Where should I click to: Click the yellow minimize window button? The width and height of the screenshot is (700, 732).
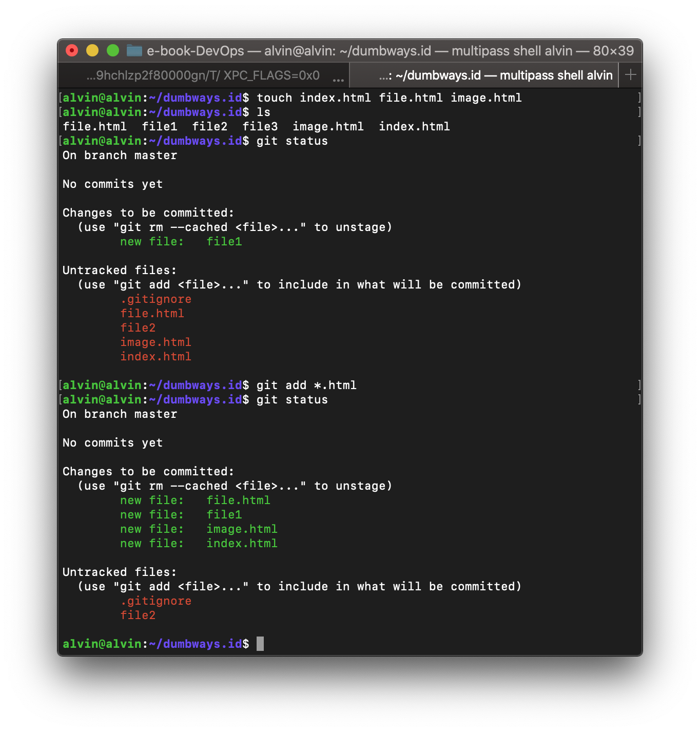(92, 50)
